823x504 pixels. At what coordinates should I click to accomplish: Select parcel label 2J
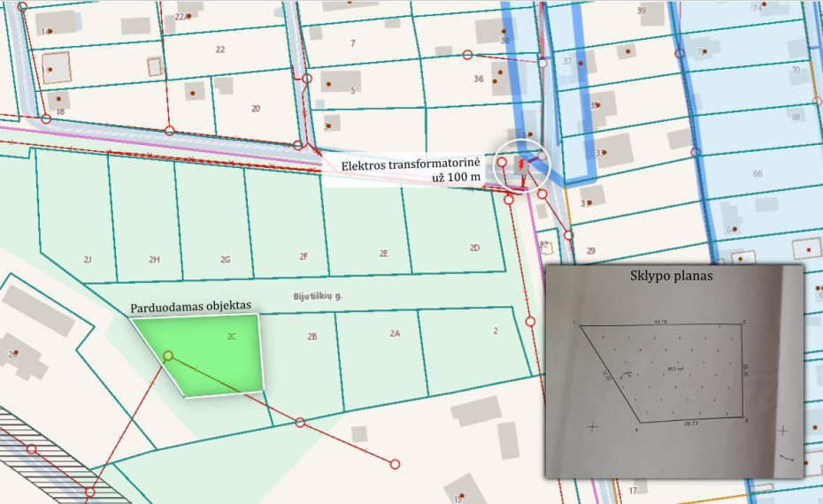click(88, 259)
